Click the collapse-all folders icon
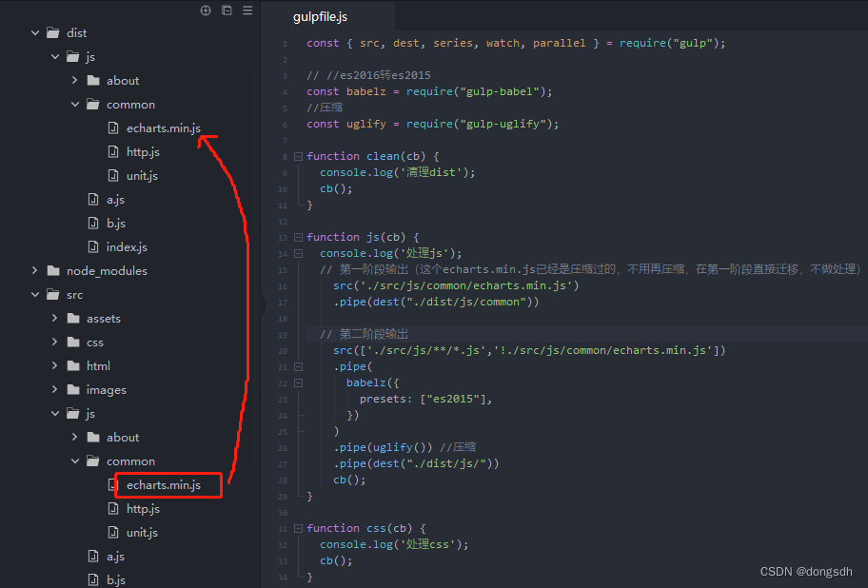The image size is (868, 588). click(226, 9)
